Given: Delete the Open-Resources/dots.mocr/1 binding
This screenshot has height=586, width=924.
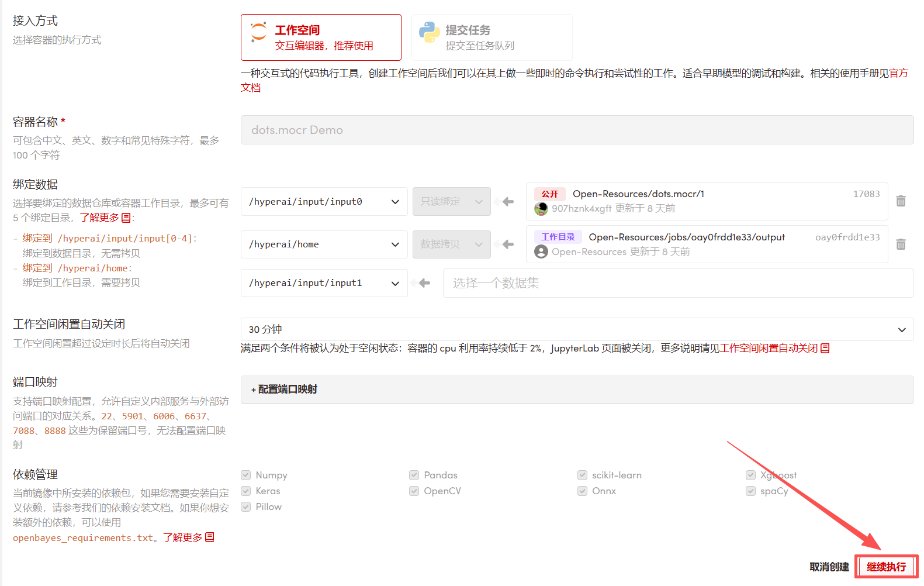Looking at the screenshot, I should (x=901, y=201).
